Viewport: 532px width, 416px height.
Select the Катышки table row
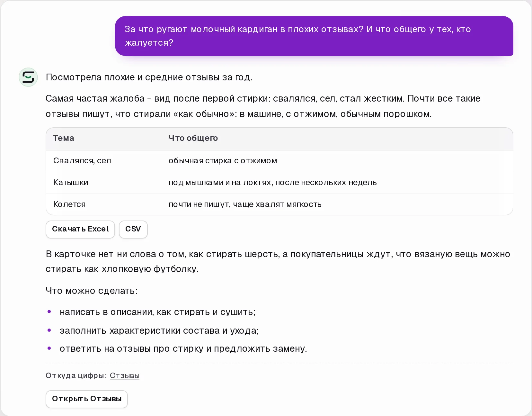279,183
